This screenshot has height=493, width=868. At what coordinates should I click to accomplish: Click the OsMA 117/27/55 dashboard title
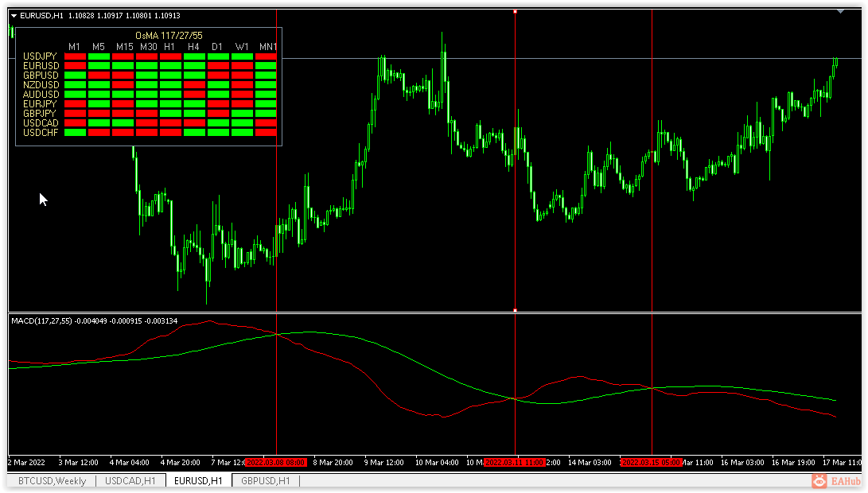(169, 36)
